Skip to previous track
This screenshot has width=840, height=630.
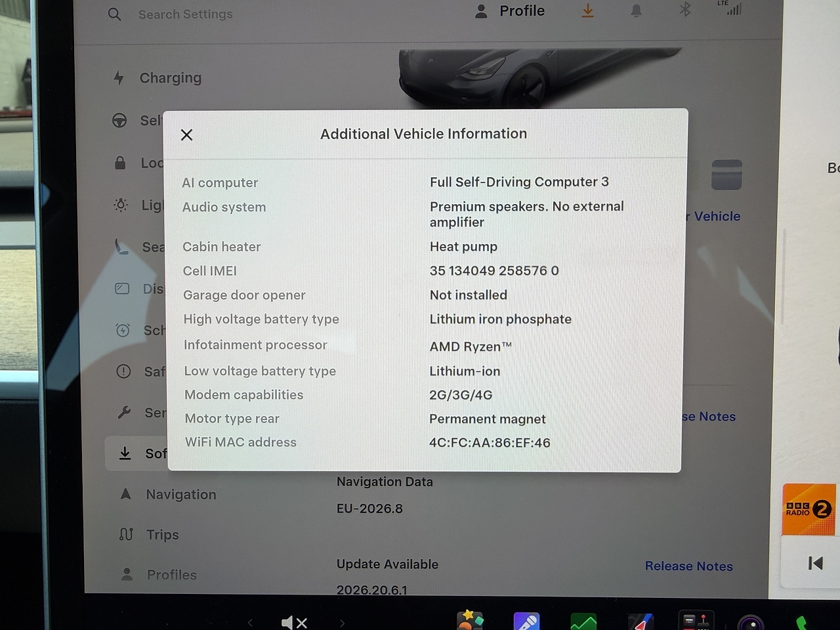click(x=816, y=563)
